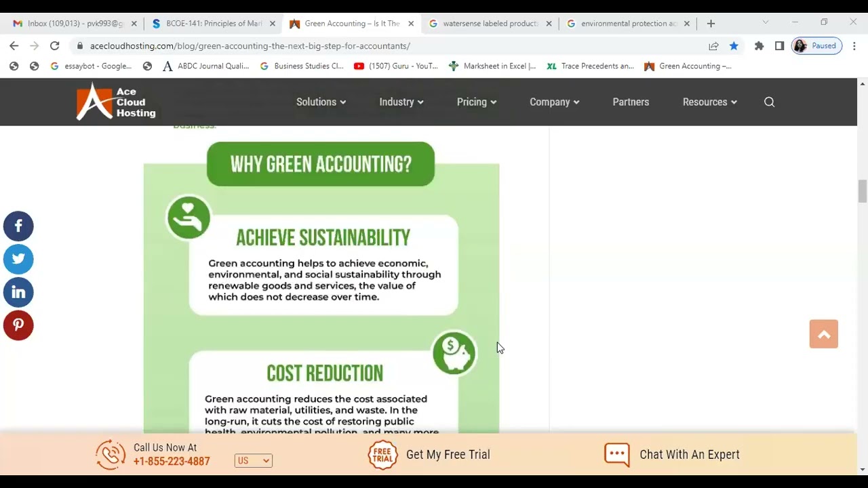
Task: Close the watersense labeled products tab
Action: 549,23
